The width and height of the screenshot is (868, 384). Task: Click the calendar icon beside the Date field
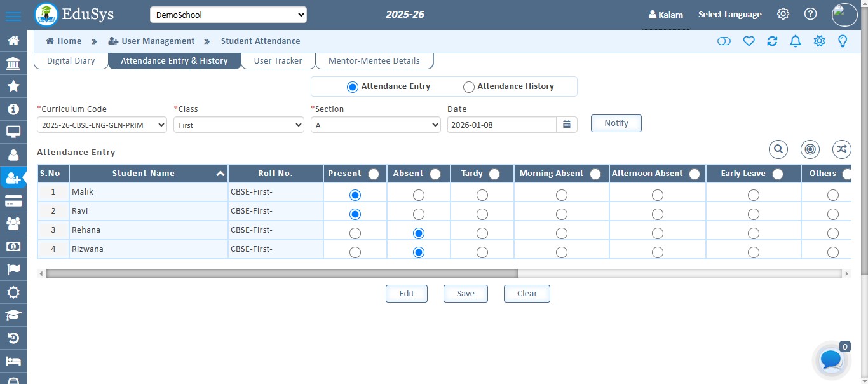pos(566,125)
